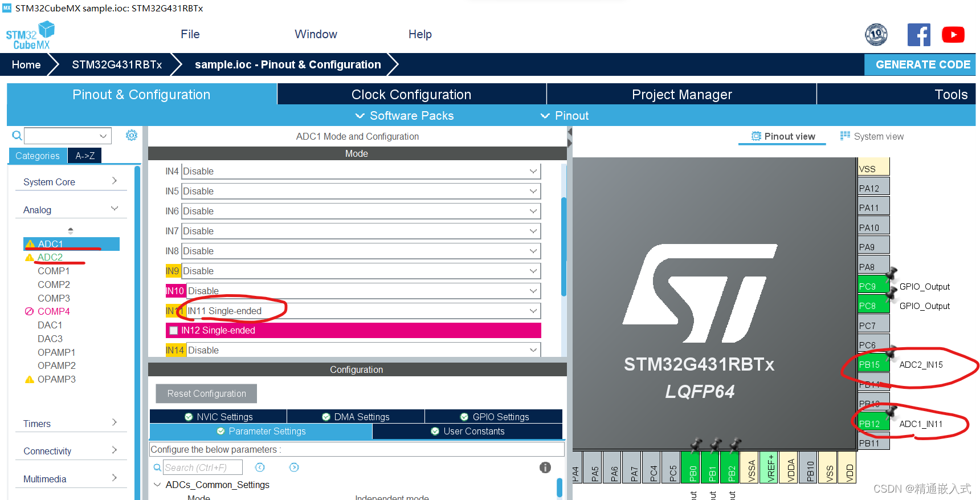Click the Reset Configuration button
This screenshot has width=980, height=500.
pyautogui.click(x=206, y=393)
